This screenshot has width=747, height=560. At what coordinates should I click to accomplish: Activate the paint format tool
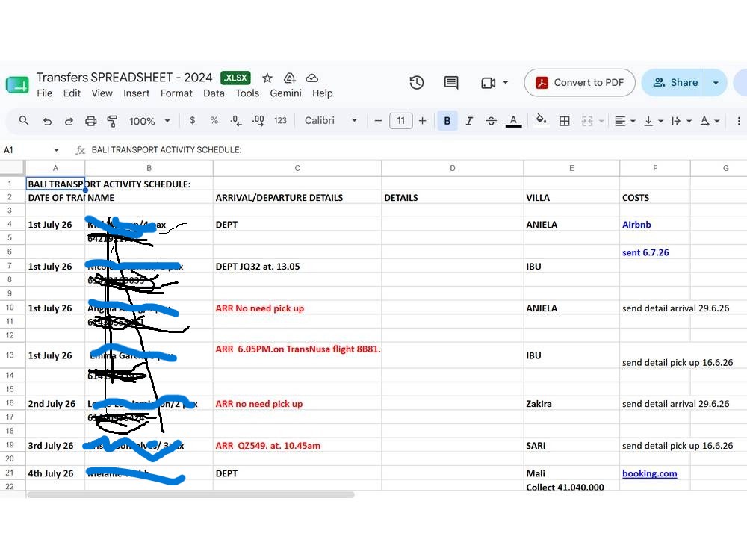[113, 122]
